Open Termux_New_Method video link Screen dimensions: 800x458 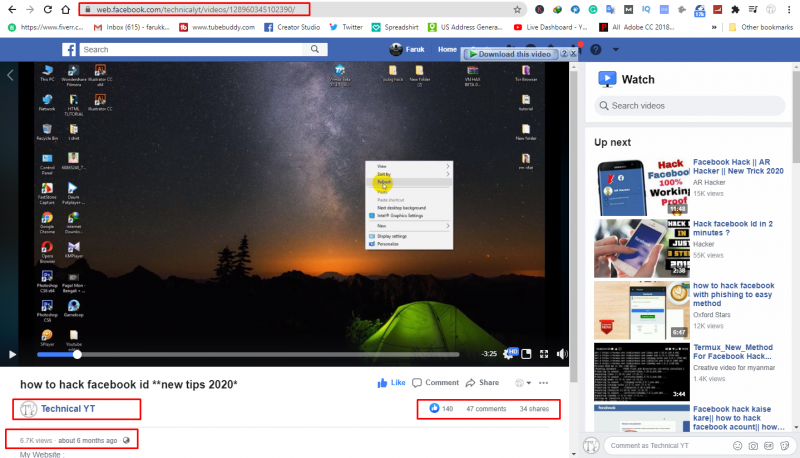tap(733, 351)
